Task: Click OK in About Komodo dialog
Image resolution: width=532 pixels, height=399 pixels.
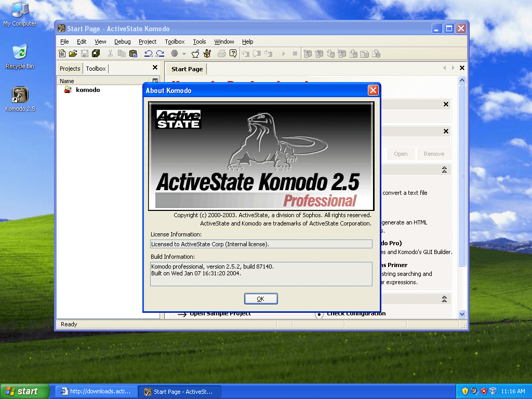Action: point(261,299)
